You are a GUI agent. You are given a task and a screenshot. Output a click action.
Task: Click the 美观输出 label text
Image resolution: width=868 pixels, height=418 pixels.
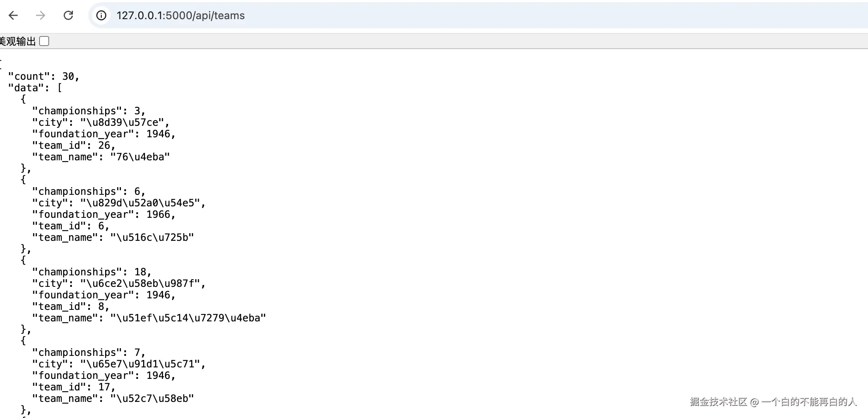click(x=18, y=41)
